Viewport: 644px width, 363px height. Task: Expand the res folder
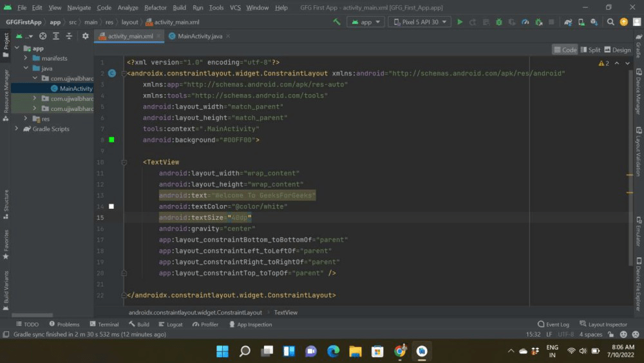(x=26, y=119)
